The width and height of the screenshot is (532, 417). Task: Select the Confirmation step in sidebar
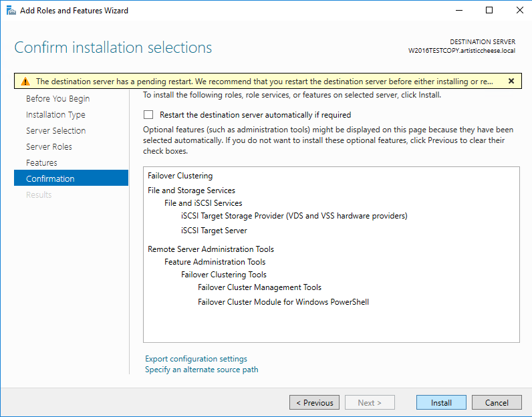[x=50, y=179]
